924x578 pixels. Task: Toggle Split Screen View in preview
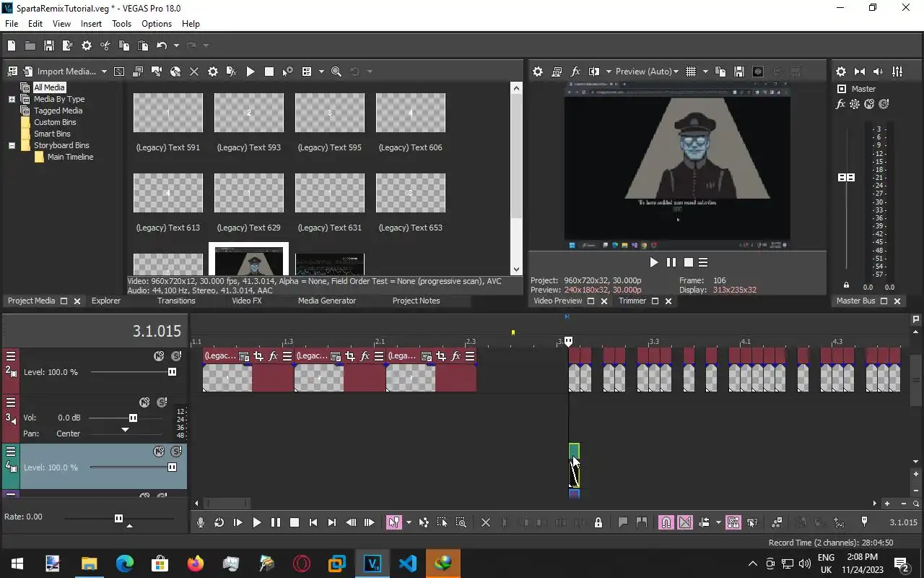[x=594, y=72]
